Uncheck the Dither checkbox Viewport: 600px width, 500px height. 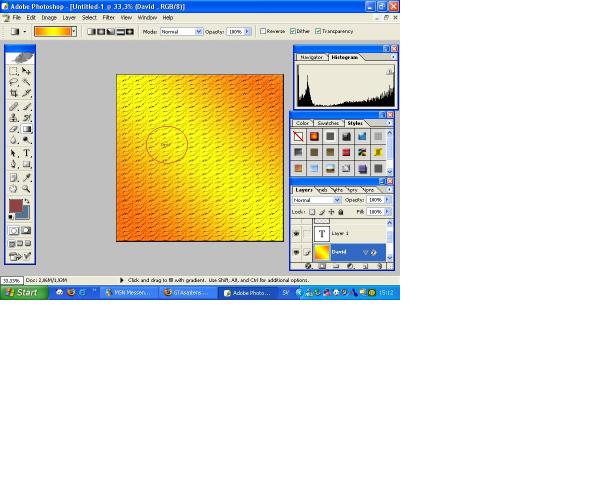(291, 31)
